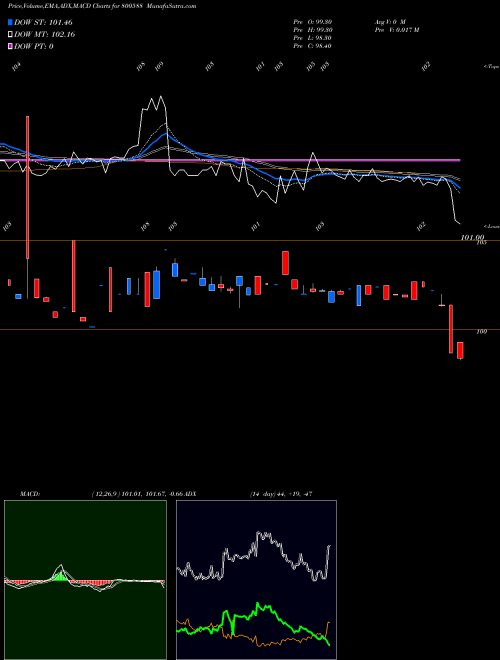Click the '(14 day) 44, +19, -47' ADX values
Screen dimensions: 500x660
(280, 494)
